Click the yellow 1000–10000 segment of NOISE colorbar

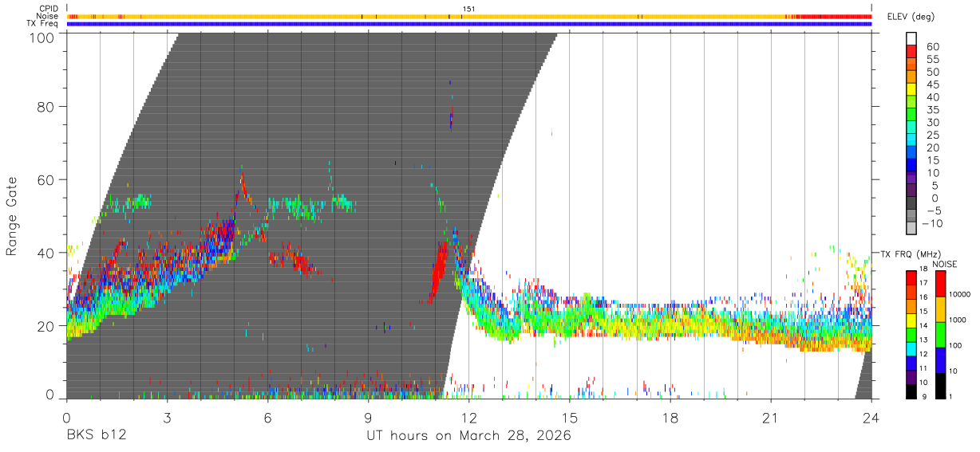(939, 309)
